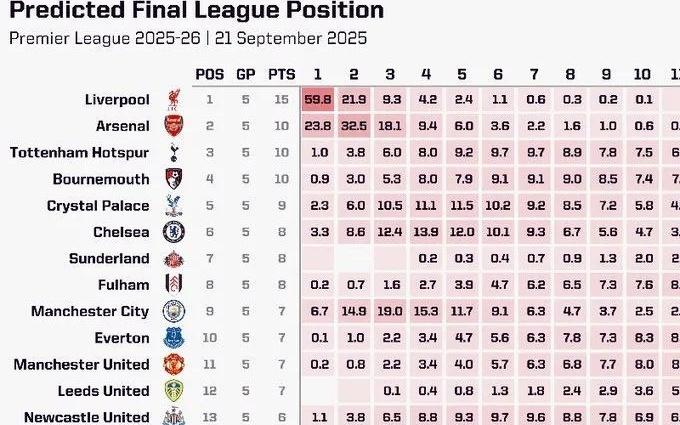Screen dimensions: 680x425
Task: Click Arsenal's 32.5 second-place probability cell
Action: click(354, 126)
